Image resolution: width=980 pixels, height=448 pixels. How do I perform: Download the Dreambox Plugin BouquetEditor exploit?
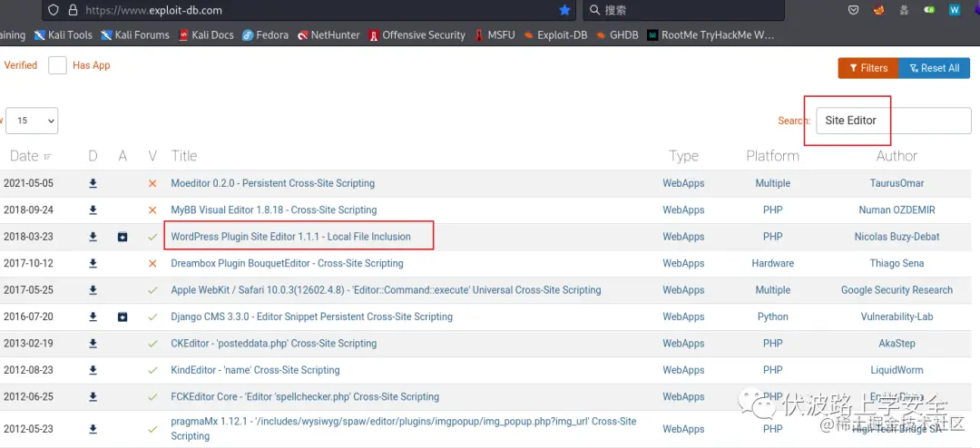[x=93, y=264]
